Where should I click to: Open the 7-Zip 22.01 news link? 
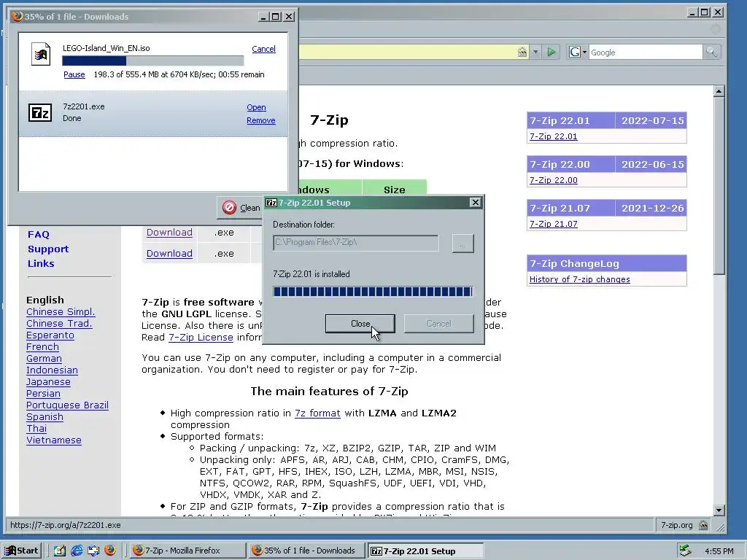[x=554, y=136]
